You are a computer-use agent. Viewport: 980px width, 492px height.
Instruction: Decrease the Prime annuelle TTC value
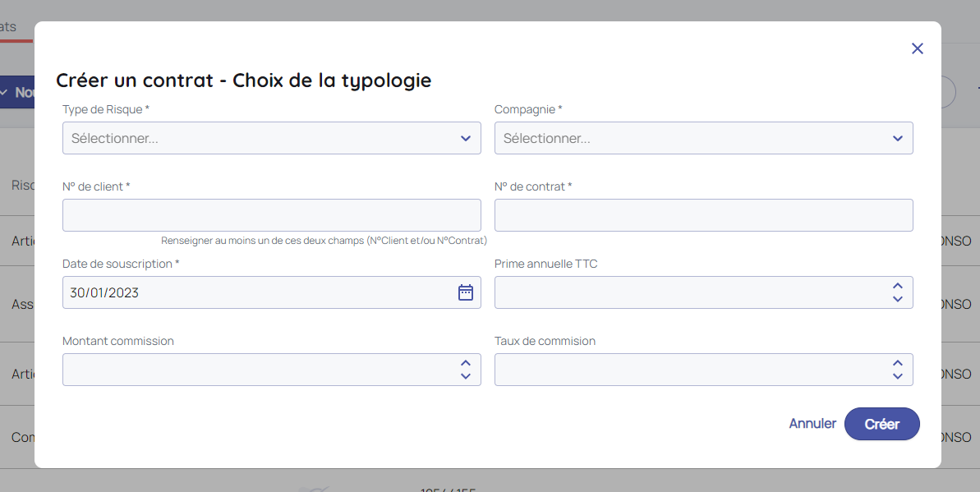(x=898, y=299)
